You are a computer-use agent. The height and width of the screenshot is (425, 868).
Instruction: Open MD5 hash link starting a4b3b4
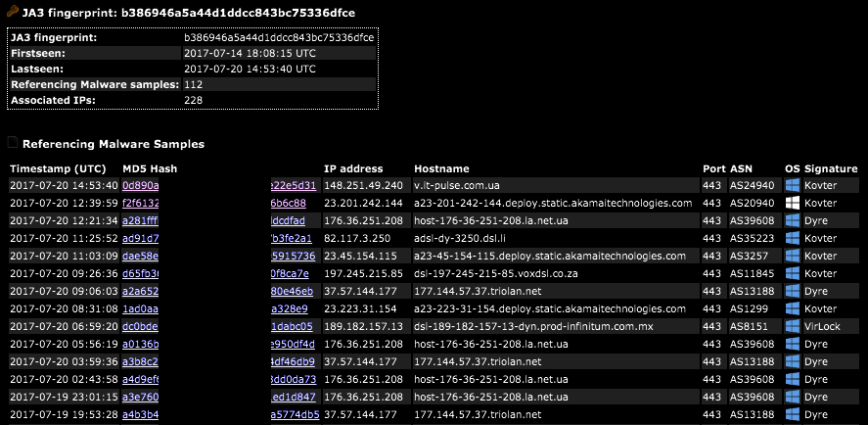click(x=141, y=414)
